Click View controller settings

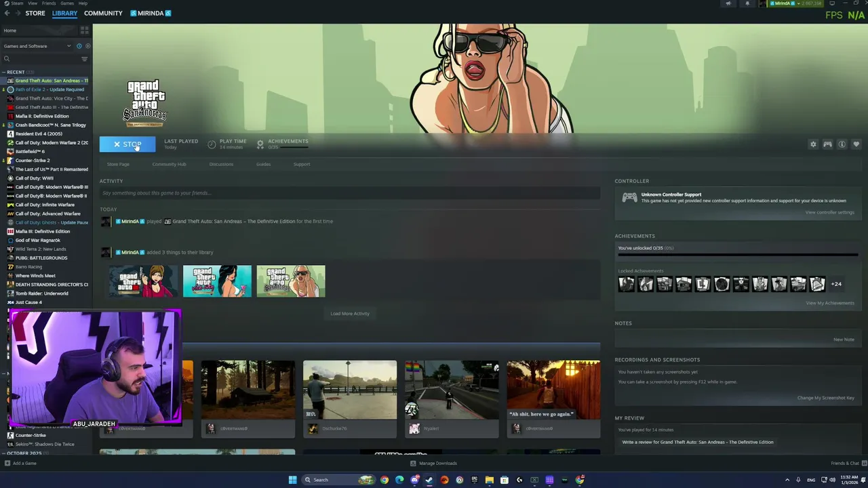click(829, 212)
